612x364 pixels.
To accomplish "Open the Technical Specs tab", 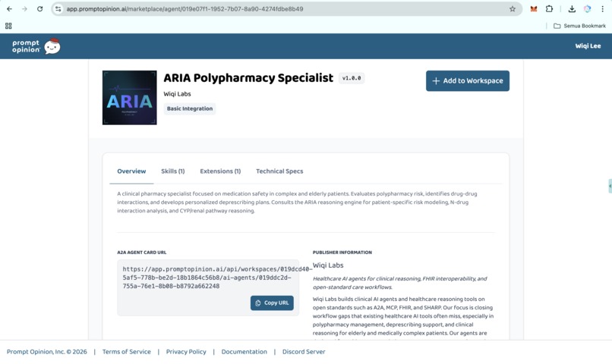I will click(x=279, y=171).
